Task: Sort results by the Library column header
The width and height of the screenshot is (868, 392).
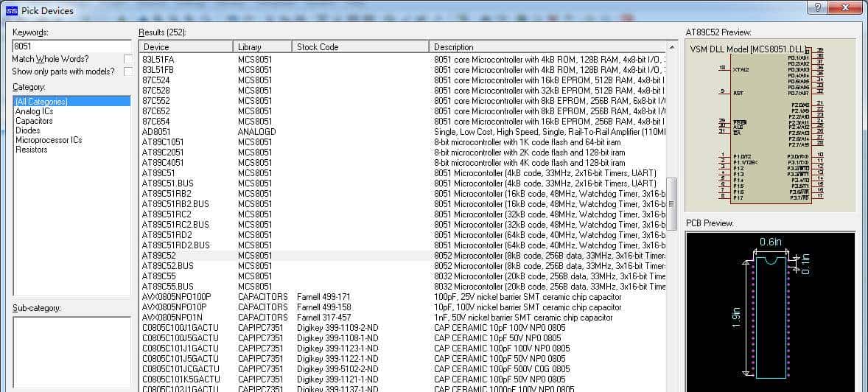Action: 262,46
